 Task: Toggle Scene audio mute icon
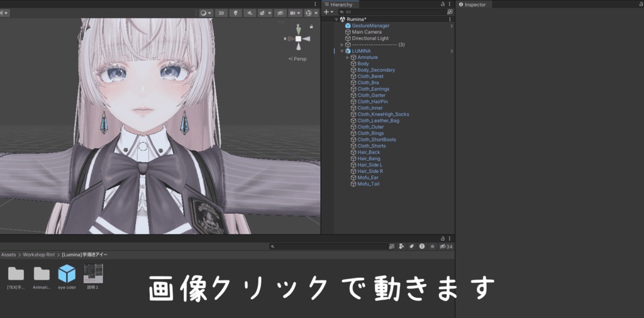(249, 13)
